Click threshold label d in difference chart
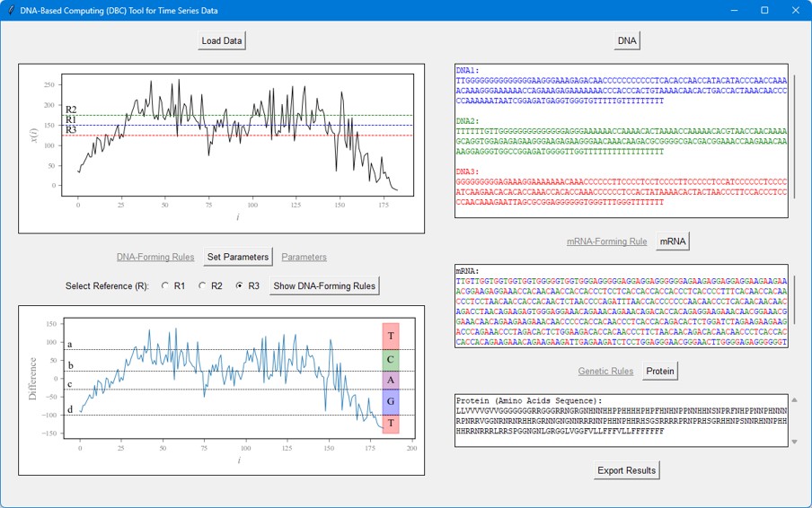The width and height of the screenshot is (812, 508). pyautogui.click(x=70, y=409)
